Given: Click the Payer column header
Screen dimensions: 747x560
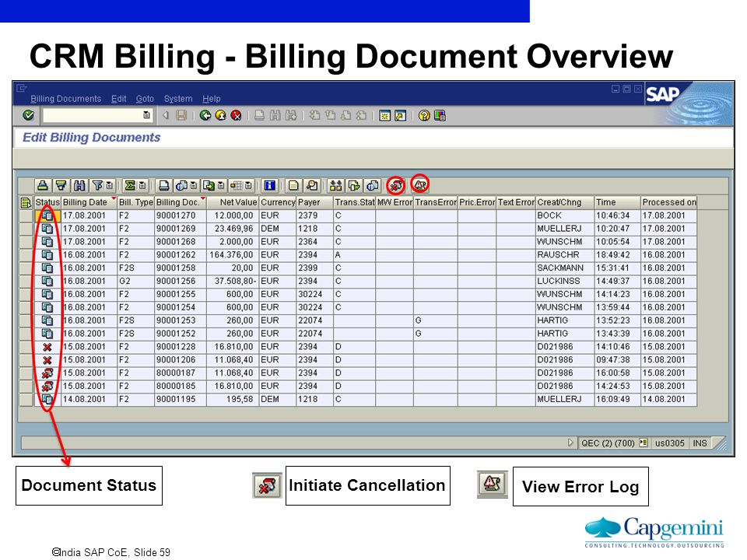Looking at the screenshot, I should point(315,202).
